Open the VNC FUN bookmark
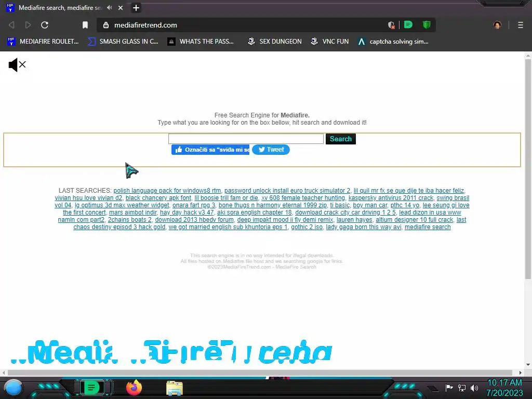The height and width of the screenshot is (399, 532). (330, 42)
